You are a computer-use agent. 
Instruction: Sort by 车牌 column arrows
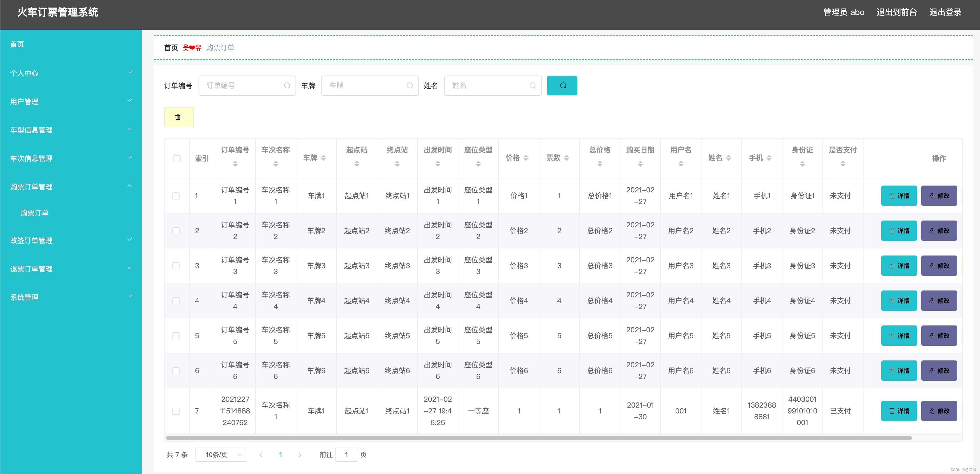coord(323,158)
